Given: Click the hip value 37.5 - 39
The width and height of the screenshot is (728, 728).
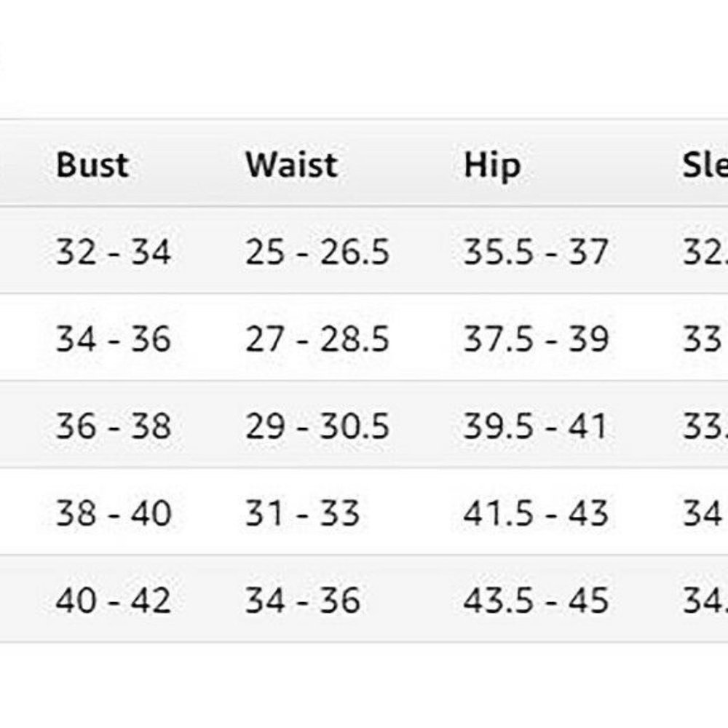Looking at the screenshot, I should tap(535, 339).
